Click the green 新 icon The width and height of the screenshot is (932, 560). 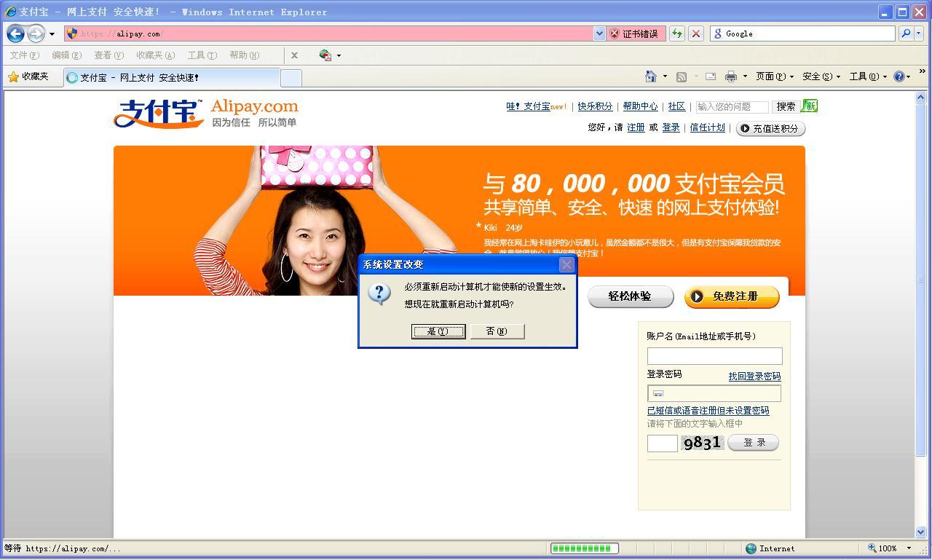(x=809, y=106)
